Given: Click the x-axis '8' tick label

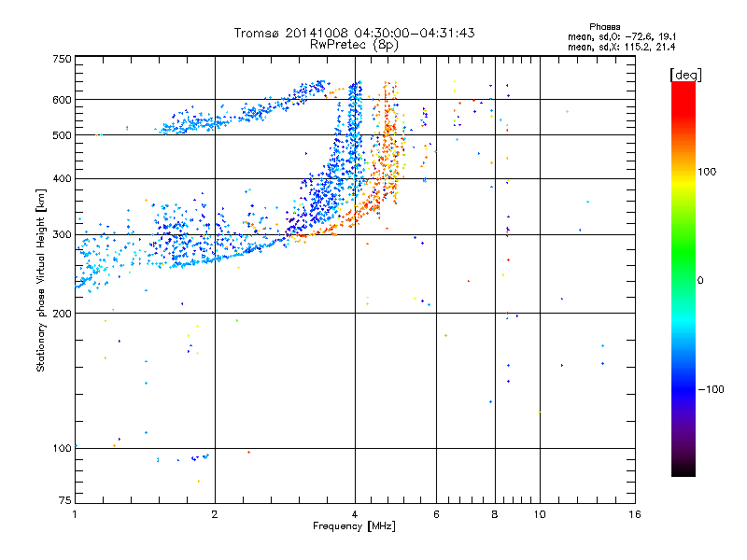Looking at the screenshot, I should pos(495,514).
